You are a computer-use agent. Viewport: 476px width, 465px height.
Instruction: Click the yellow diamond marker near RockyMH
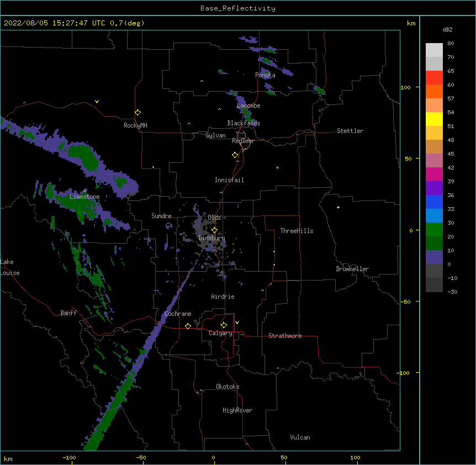pos(138,113)
